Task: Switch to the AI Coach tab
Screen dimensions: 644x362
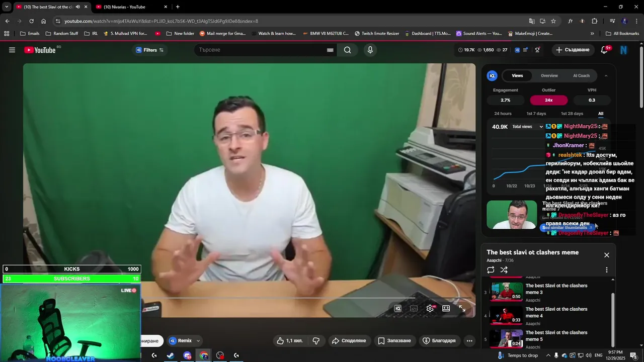Action: 581,75
